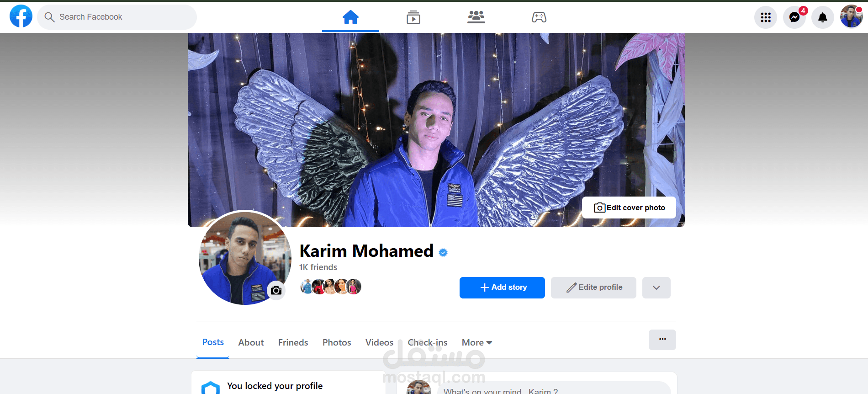Open the round profile picture
The image size is (868, 394).
245,258
